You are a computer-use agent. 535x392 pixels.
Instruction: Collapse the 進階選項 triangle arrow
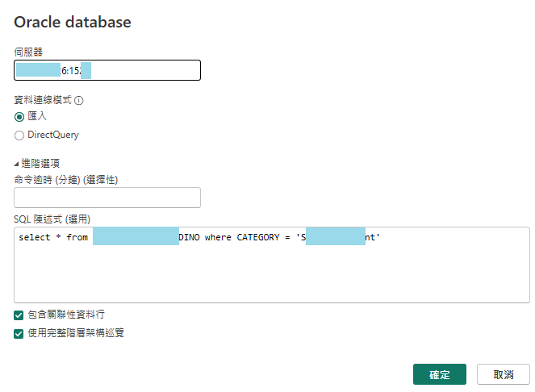16,164
